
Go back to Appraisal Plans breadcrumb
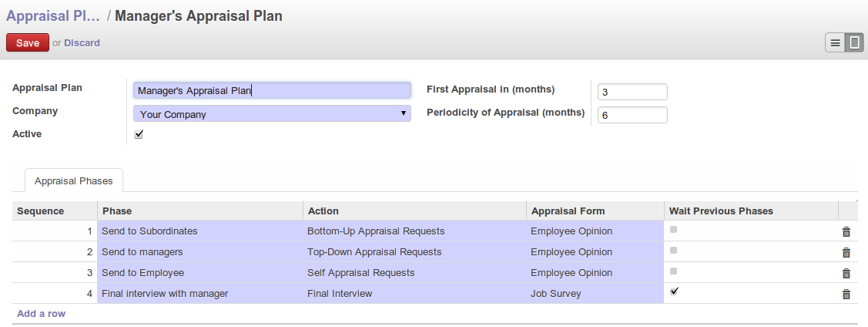click(x=52, y=15)
